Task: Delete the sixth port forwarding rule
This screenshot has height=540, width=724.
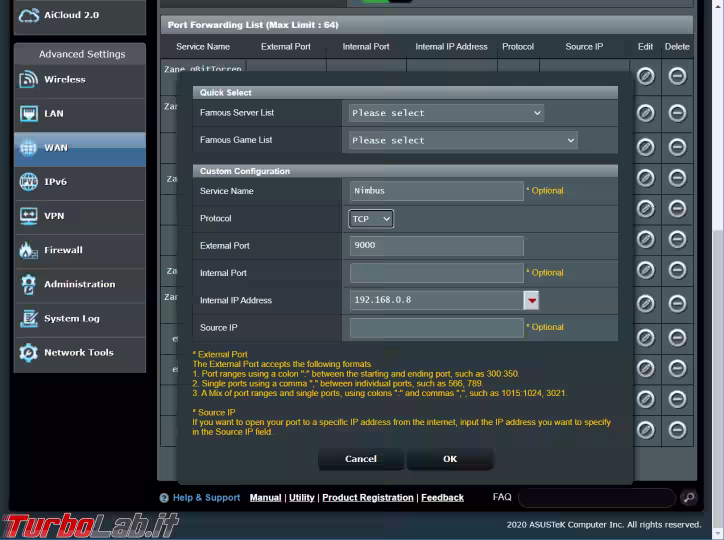Action: [677, 240]
